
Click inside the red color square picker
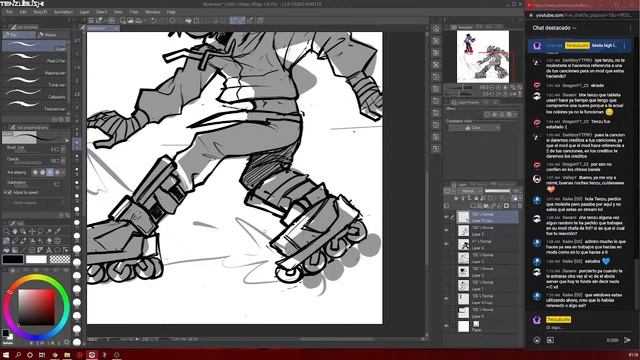point(36,307)
